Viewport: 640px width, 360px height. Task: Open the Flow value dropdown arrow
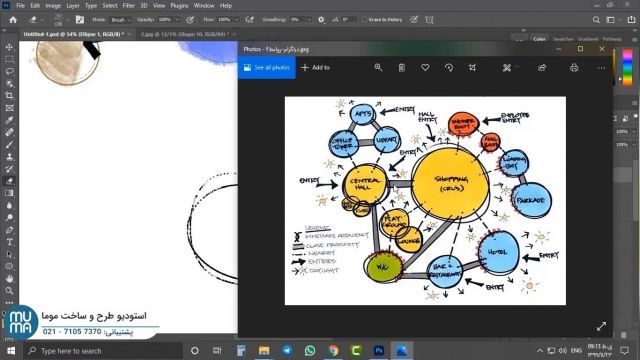click(236, 20)
